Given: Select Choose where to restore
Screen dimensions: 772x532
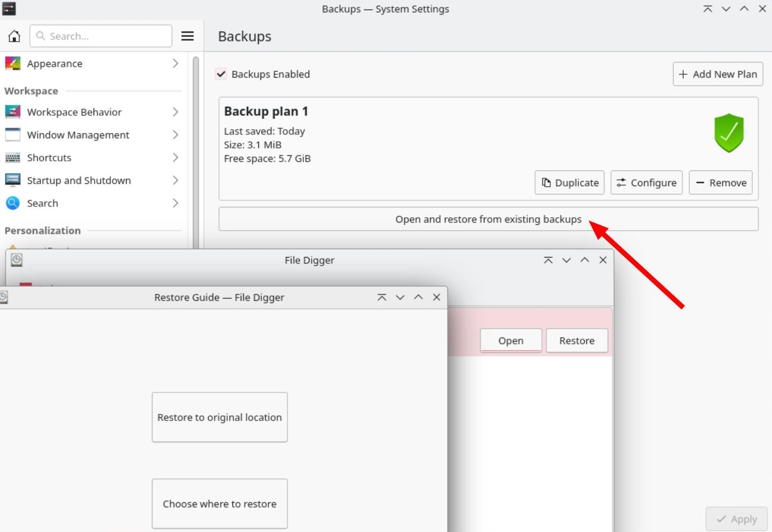Looking at the screenshot, I should (219, 504).
